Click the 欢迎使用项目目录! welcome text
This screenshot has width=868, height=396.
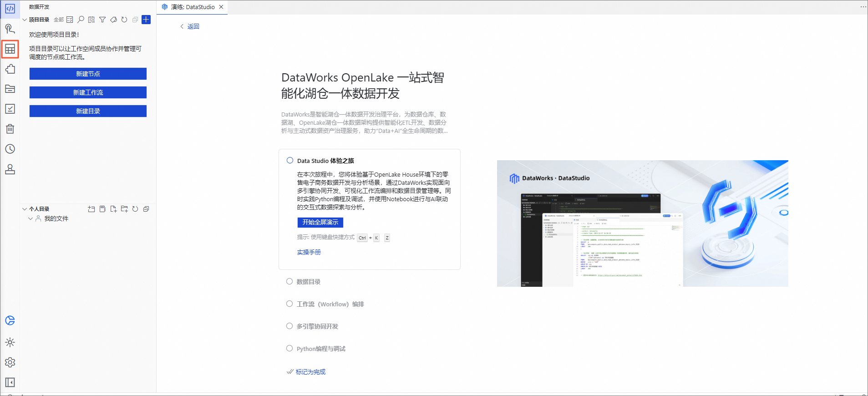[54, 35]
